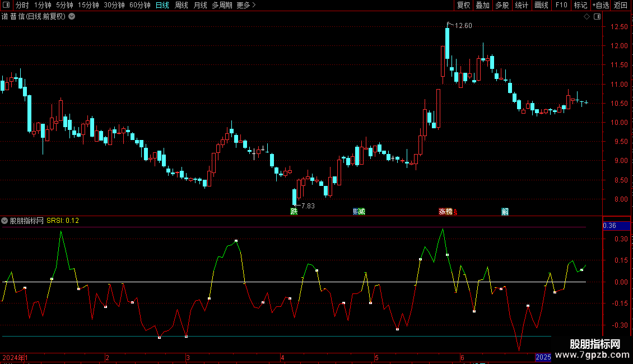Add stock via +自选 button
This screenshot has width=633, height=364.
coord(601,5)
